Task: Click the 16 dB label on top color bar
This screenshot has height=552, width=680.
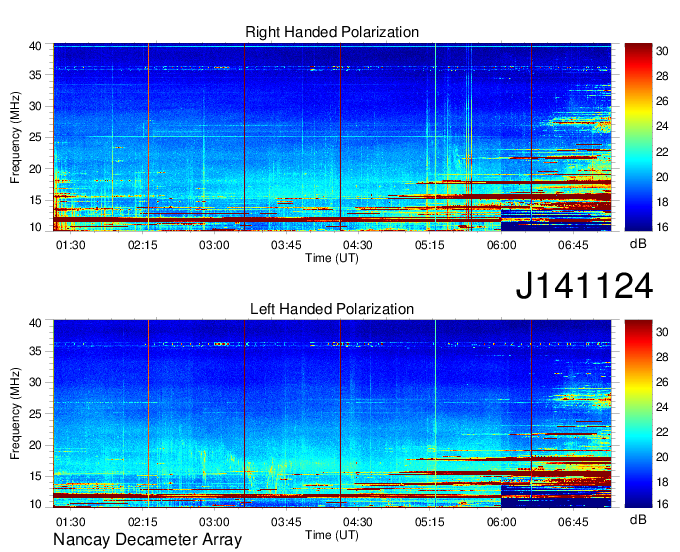Action: click(x=662, y=227)
